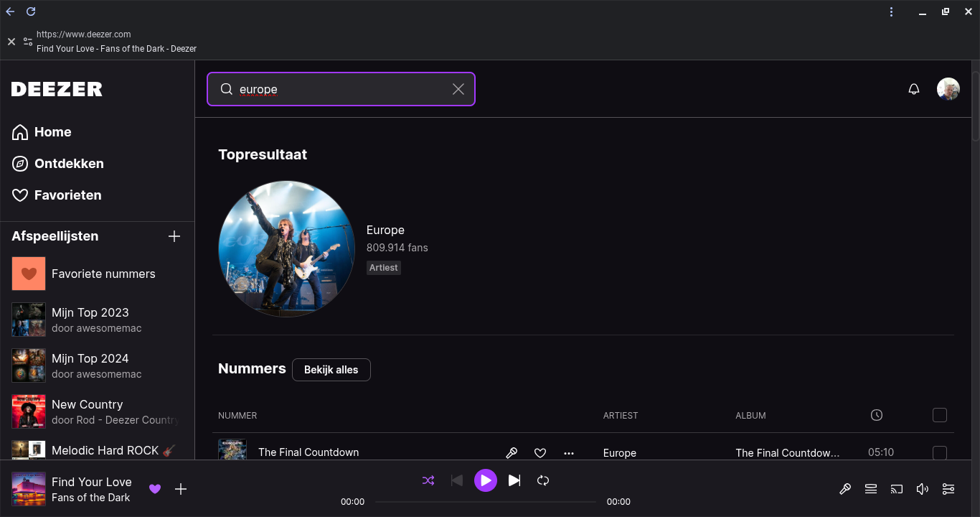Open notifications bell
Viewport: 980px width, 517px height.
pos(914,89)
